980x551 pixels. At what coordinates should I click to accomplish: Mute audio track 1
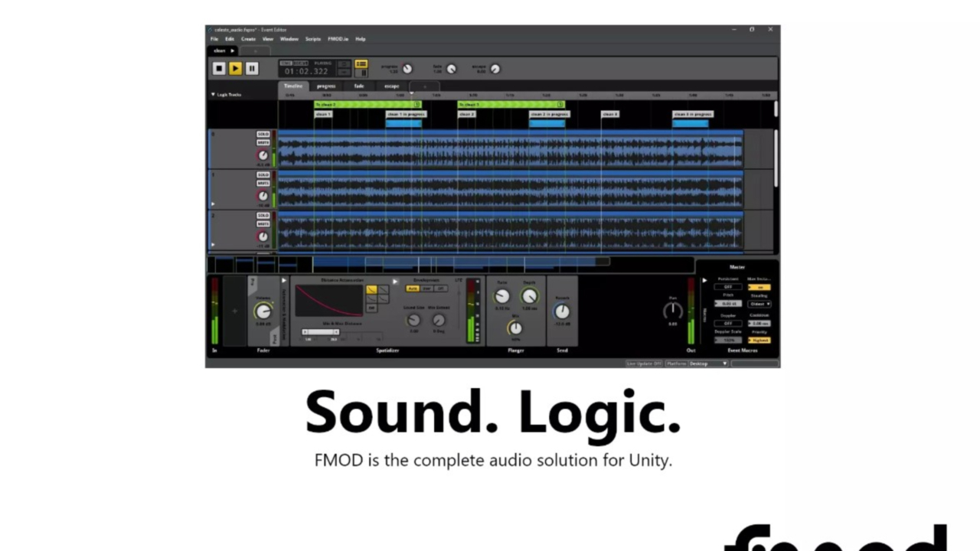(x=263, y=183)
